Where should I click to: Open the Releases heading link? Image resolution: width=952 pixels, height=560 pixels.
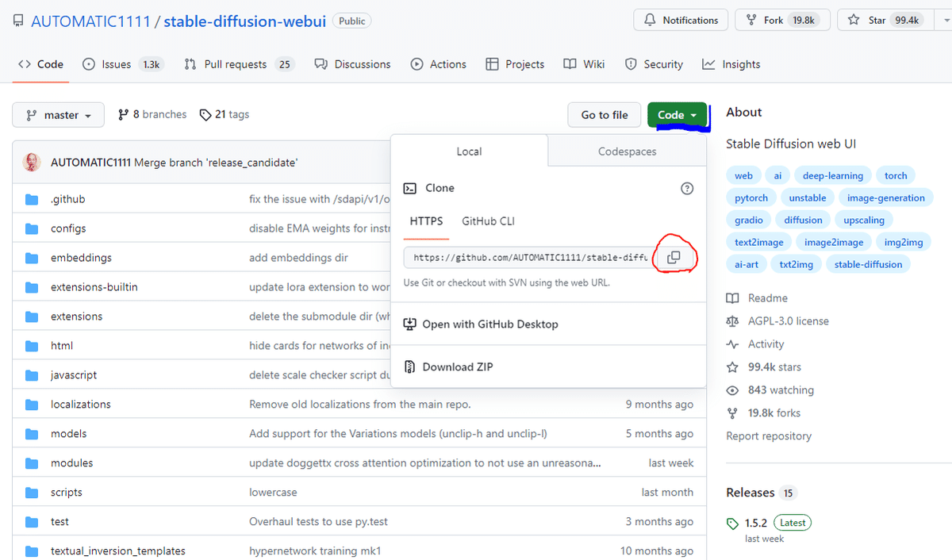click(761, 493)
